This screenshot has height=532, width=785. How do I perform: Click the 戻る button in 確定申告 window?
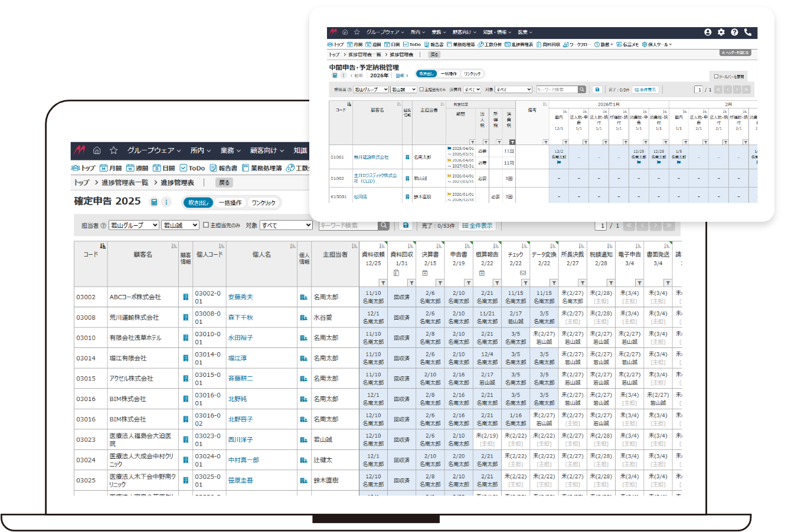pyautogui.click(x=224, y=183)
